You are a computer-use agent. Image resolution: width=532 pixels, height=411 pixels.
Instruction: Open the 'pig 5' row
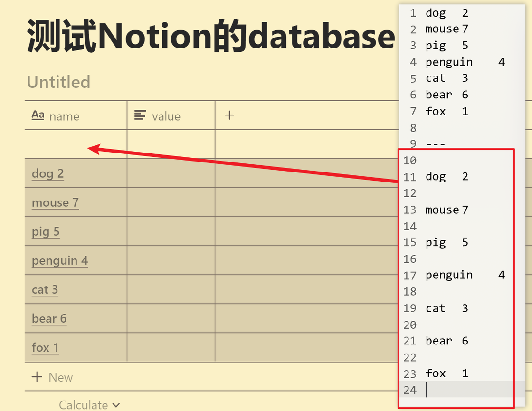pyautogui.click(x=46, y=232)
